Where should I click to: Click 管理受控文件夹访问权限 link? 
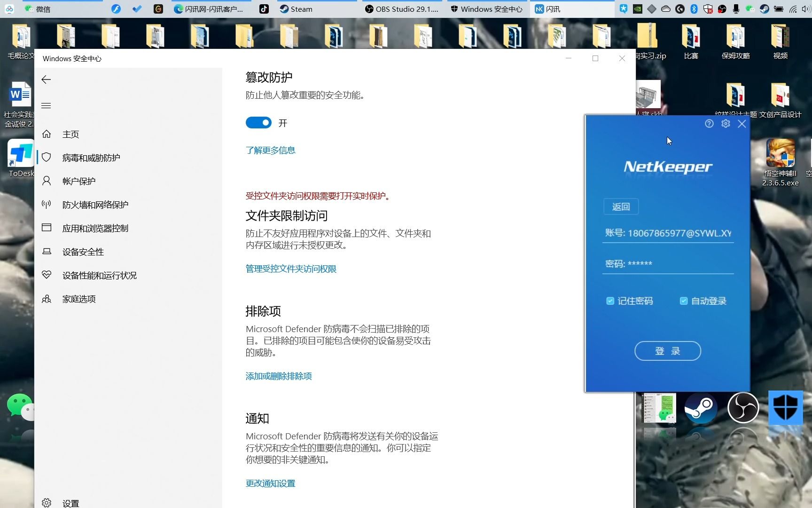click(291, 269)
